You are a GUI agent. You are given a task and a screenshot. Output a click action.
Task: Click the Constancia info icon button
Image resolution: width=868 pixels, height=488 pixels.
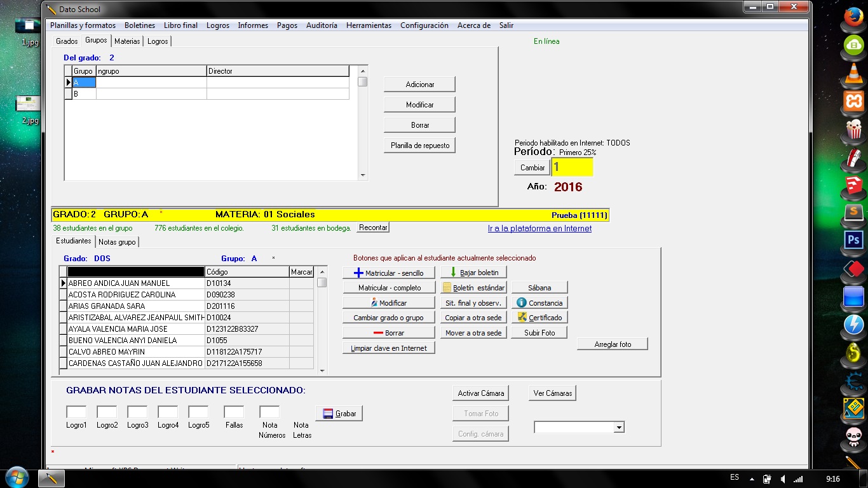pos(539,303)
